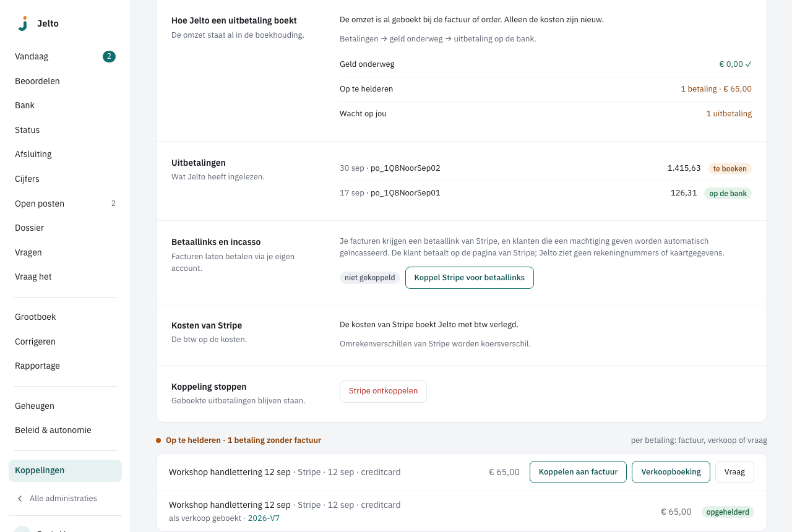Click the back chevron beside Alle administraties
Image resolution: width=792 pixels, height=532 pixels.
pos(20,499)
